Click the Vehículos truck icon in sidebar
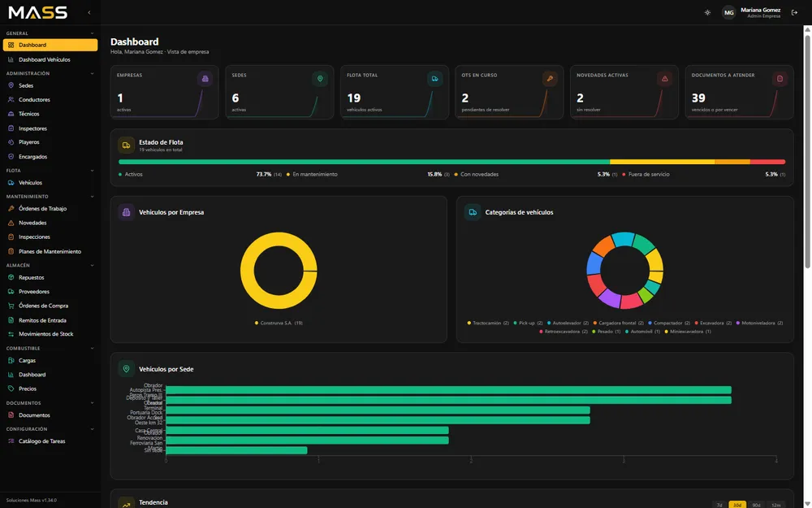Screen dimensions: 812x508 11,182
